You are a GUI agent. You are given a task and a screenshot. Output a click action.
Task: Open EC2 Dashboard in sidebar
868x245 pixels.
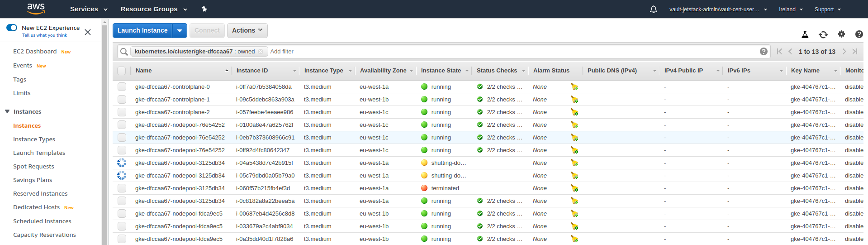(x=35, y=52)
